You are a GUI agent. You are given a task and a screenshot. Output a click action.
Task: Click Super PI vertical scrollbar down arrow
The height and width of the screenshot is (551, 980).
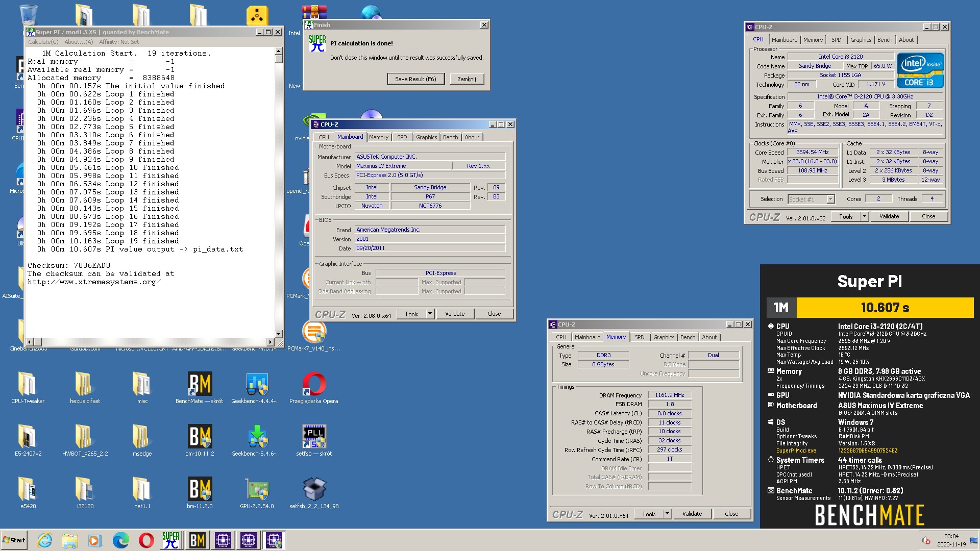(278, 334)
